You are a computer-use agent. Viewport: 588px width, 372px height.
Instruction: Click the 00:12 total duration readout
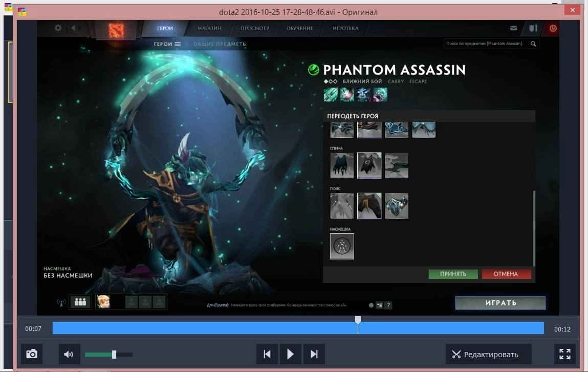(562, 329)
